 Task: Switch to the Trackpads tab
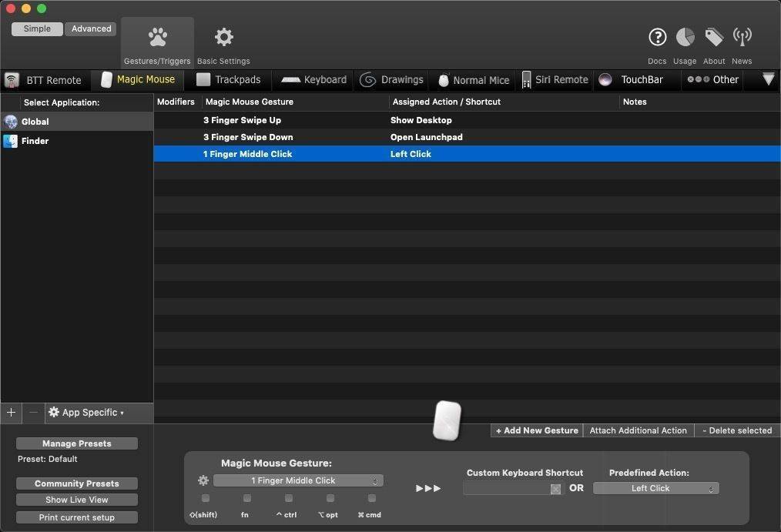click(229, 79)
